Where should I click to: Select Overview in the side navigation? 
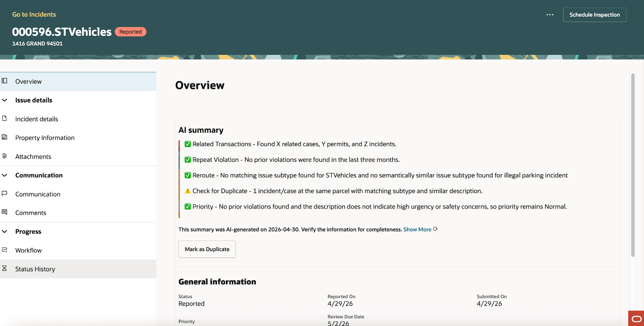pos(78,81)
